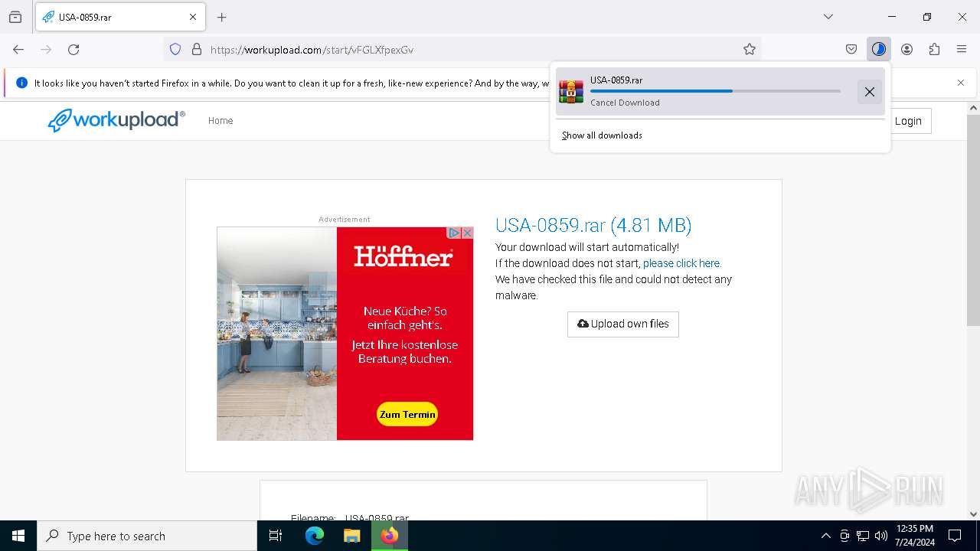Expand hidden system tray icons
Viewport: 980px width, 551px height.
coord(825,536)
